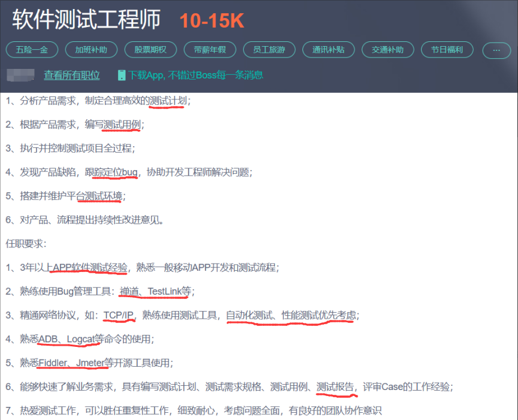The image size is (518, 420).
Task: Click the 通讯补贴 benefit tag
Action: (x=328, y=50)
